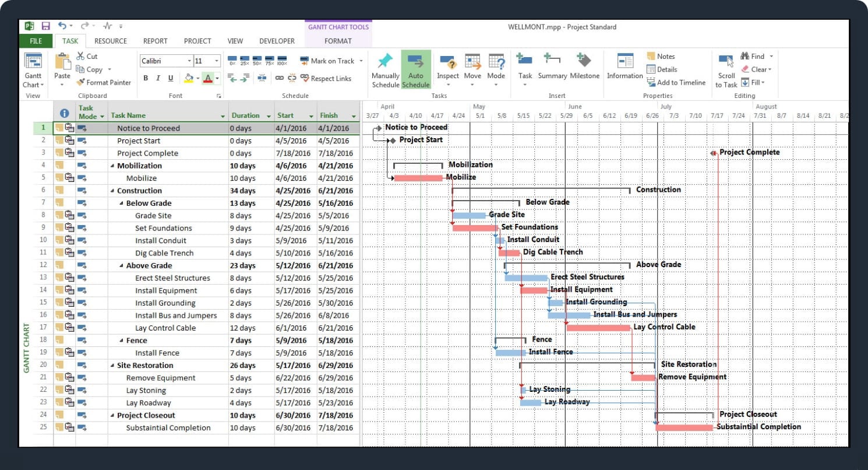
Task: Open the font name dropdown
Action: tap(189, 61)
